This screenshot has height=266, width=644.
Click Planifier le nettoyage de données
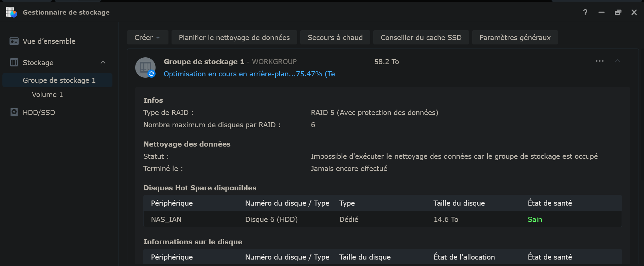(x=234, y=37)
